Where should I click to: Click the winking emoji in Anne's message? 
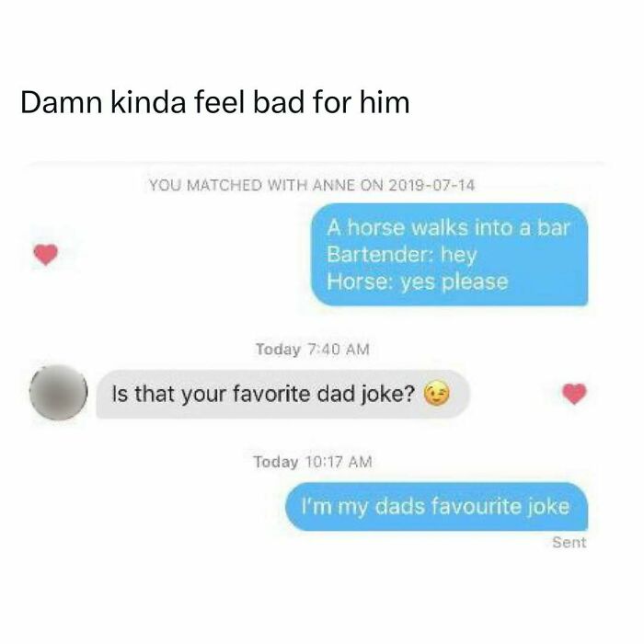(x=436, y=395)
